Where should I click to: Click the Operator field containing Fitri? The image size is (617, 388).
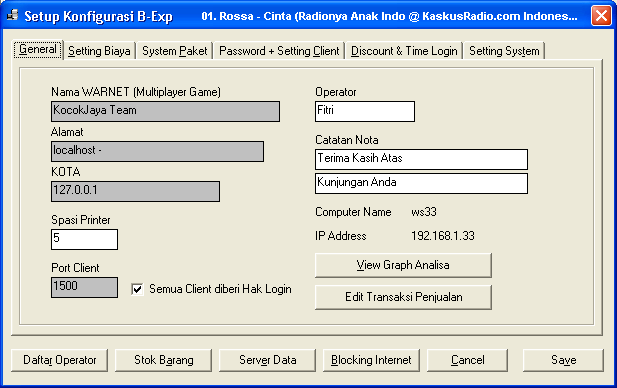(365, 111)
